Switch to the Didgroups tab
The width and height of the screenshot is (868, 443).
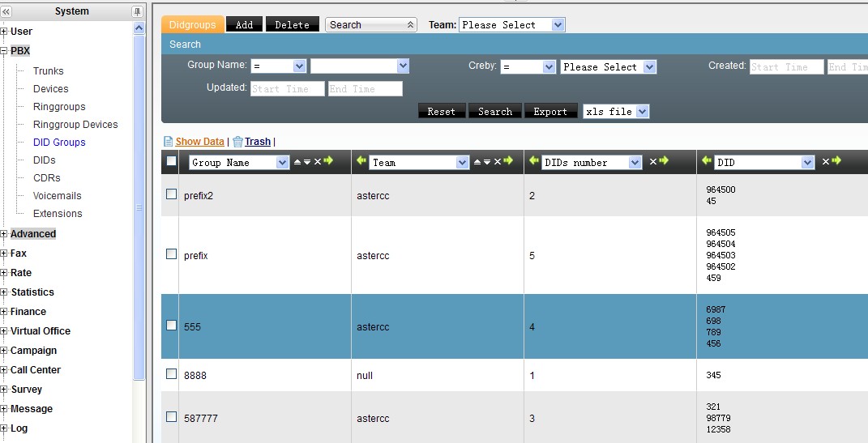point(192,25)
